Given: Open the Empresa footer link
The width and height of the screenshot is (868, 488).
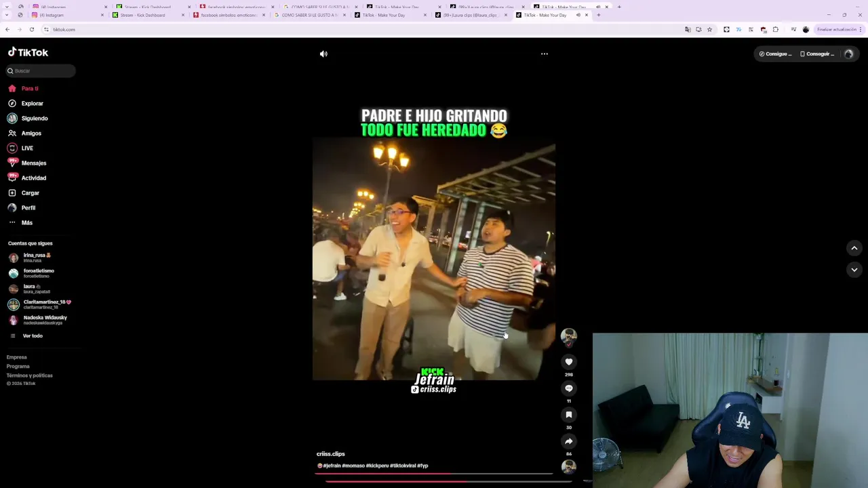Looking at the screenshot, I should coord(17,357).
